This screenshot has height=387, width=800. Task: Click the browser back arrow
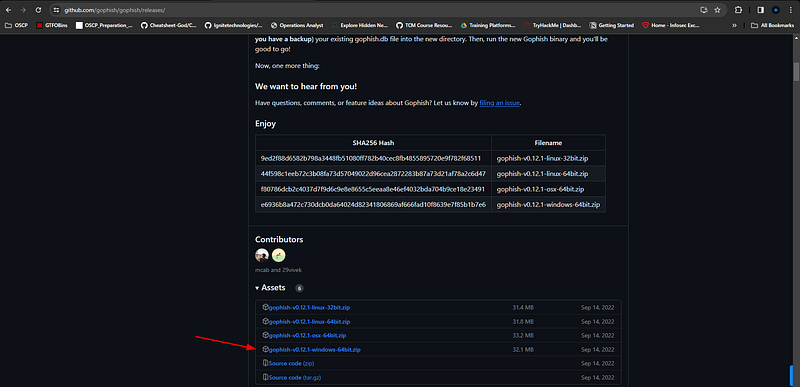(x=8, y=10)
